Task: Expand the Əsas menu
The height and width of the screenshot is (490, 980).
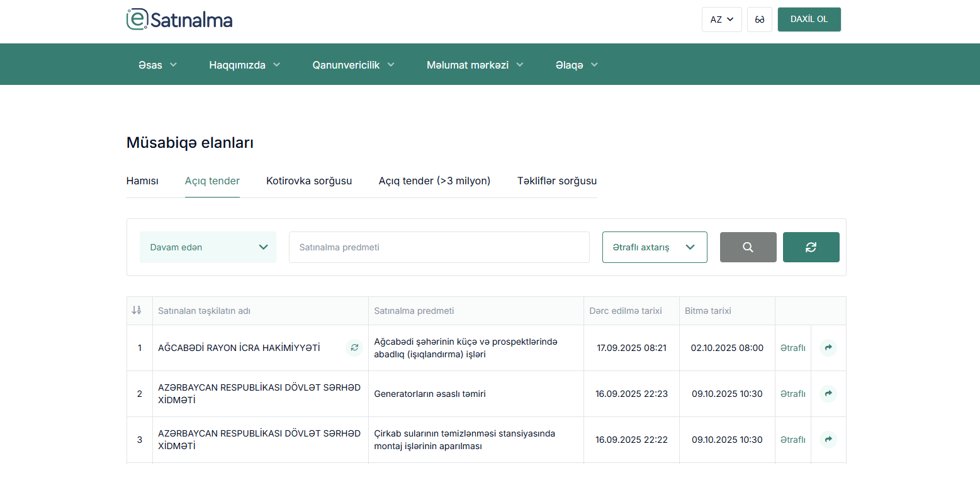Action: pos(158,65)
